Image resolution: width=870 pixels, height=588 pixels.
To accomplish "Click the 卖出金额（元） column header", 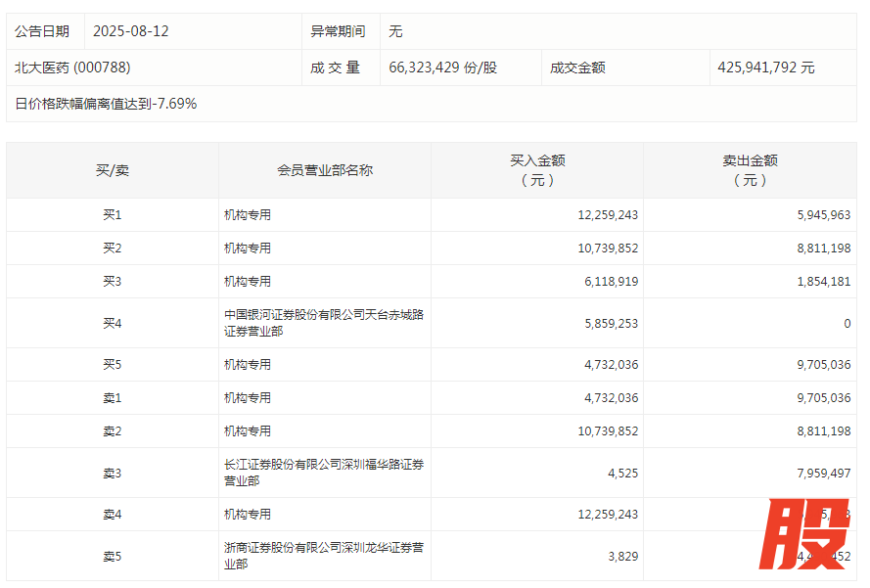I will tap(750, 170).
